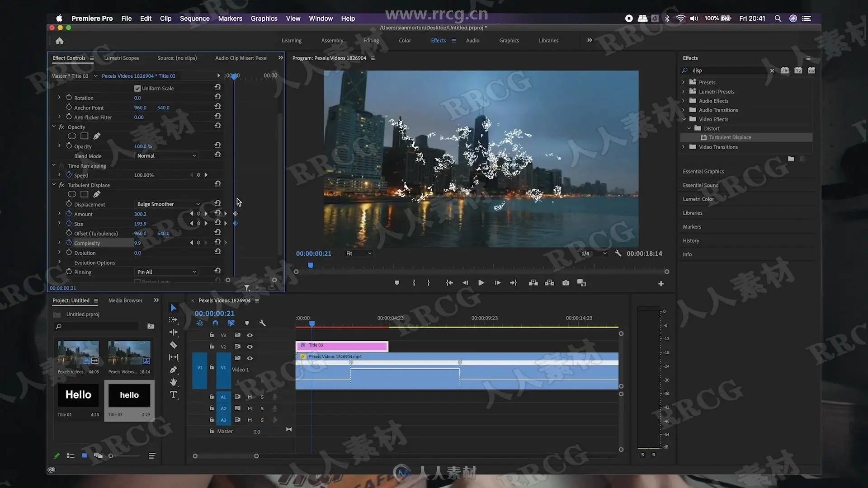Toggle Complexity animation stopwatch
868x488 pixels.
69,243
